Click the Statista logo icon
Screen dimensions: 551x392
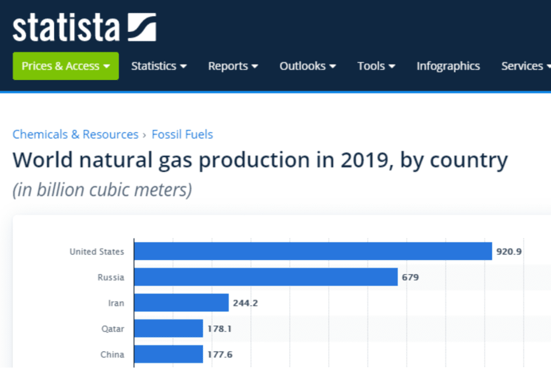142,27
